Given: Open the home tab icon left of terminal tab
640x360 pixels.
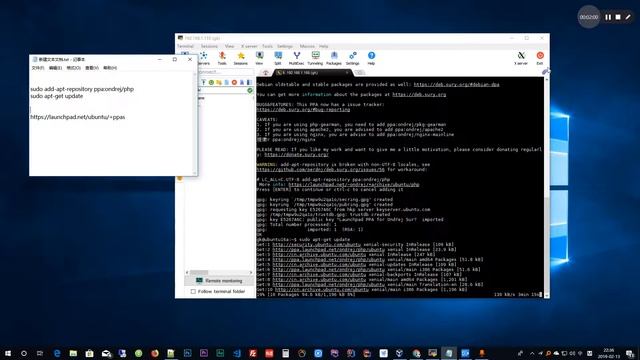Looking at the screenshot, I should [265, 73].
